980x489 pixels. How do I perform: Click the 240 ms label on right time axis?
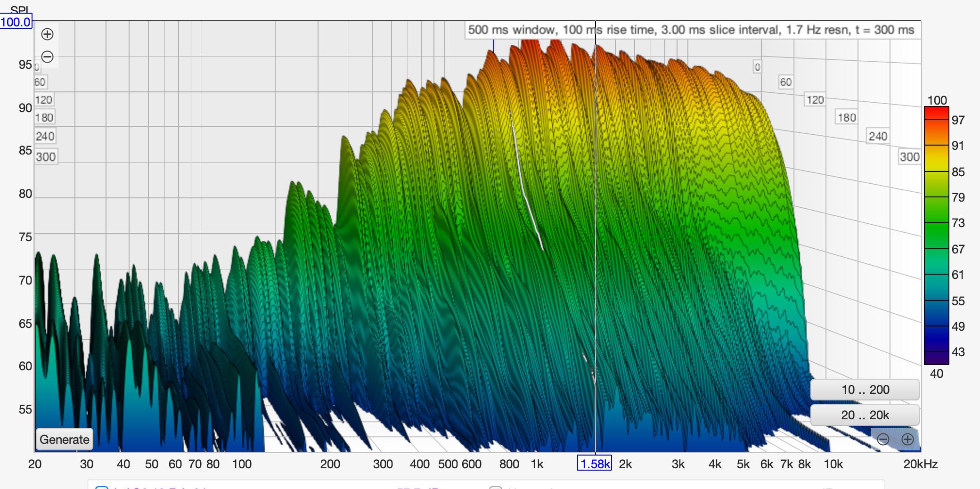pyautogui.click(x=878, y=136)
